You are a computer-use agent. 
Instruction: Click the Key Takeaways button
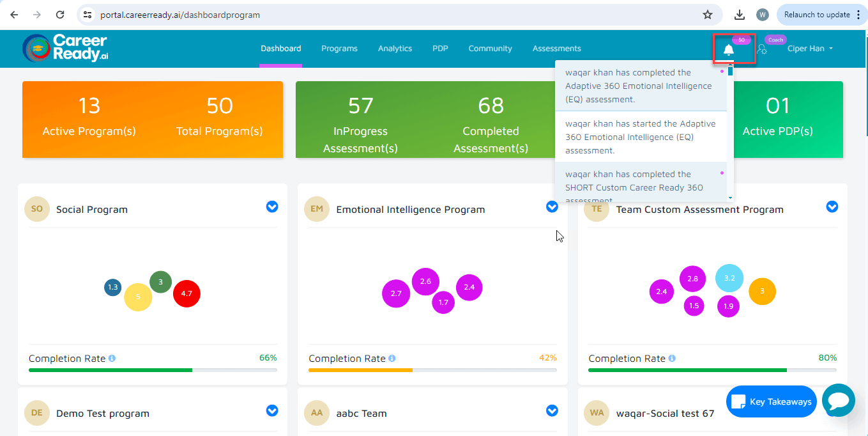(772, 401)
